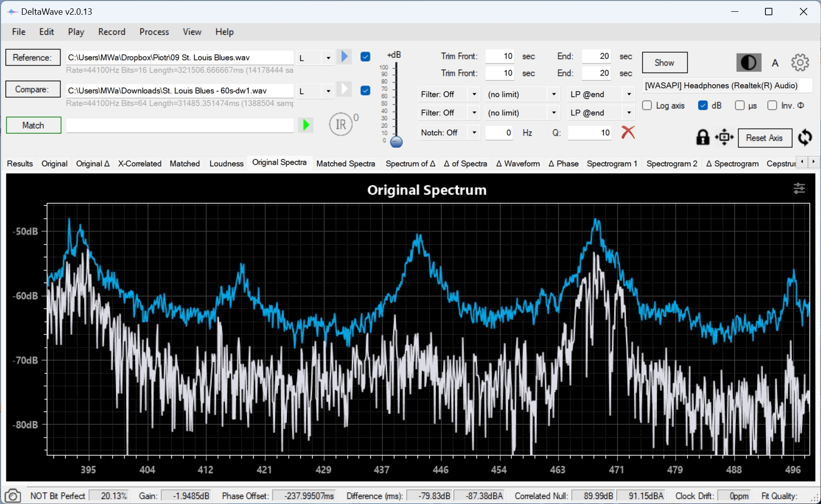Click the WASAPI Headphones output device field
The height and width of the screenshot is (504, 821).
coord(727,85)
